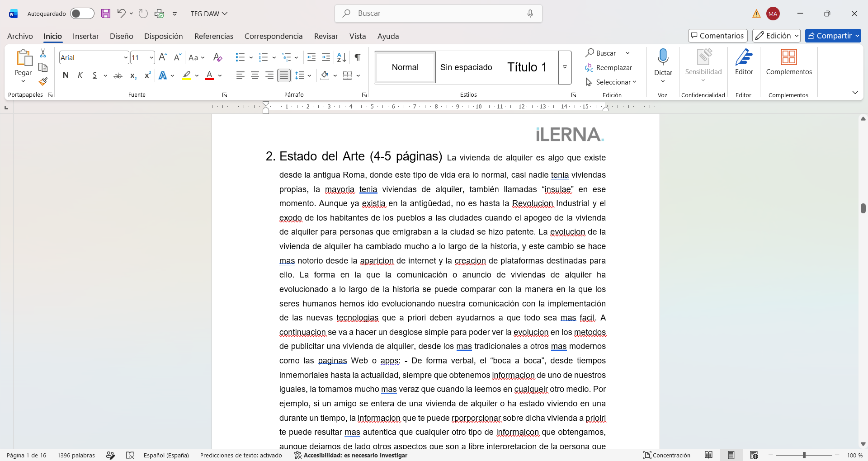Toggle bold with the N button
868x461 pixels.
point(66,75)
